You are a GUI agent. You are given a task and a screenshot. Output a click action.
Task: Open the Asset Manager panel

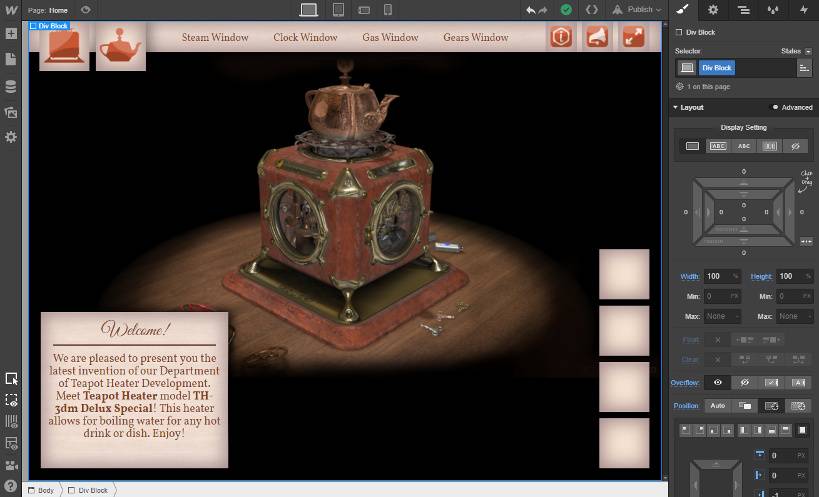tap(11, 112)
